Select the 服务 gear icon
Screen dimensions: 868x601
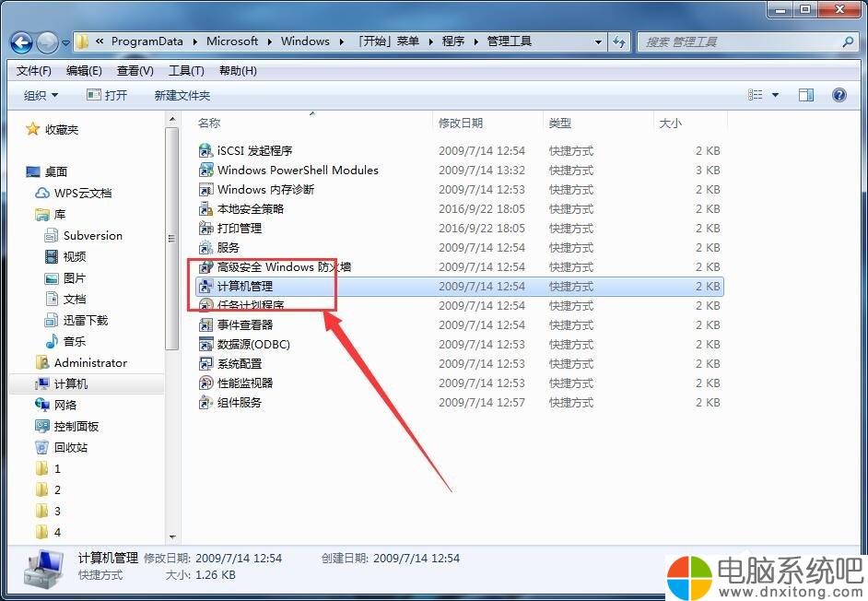point(205,248)
